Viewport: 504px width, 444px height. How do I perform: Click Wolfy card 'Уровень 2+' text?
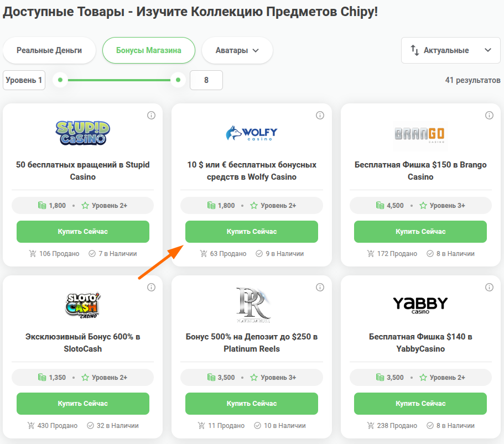point(278,206)
